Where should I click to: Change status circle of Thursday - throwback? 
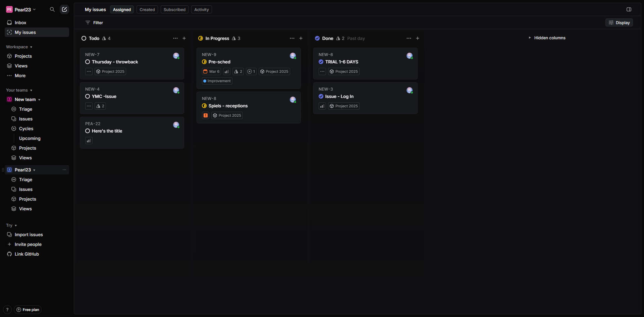[88, 62]
